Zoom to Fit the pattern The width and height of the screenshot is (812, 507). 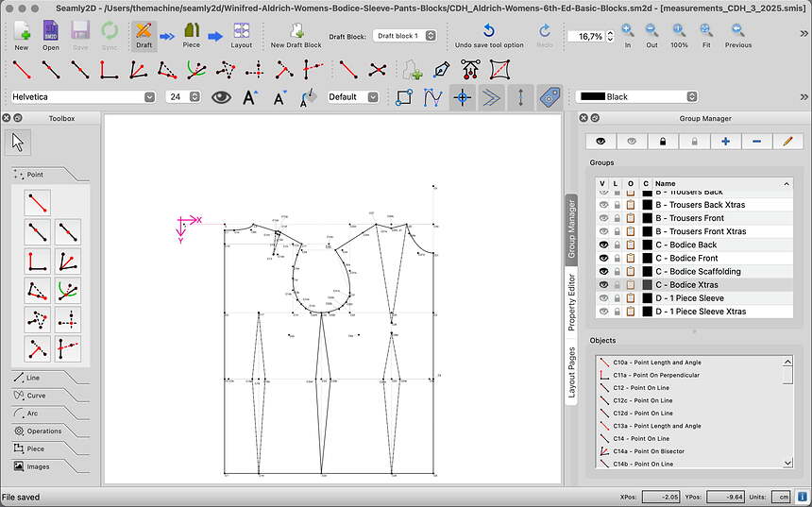click(x=706, y=35)
